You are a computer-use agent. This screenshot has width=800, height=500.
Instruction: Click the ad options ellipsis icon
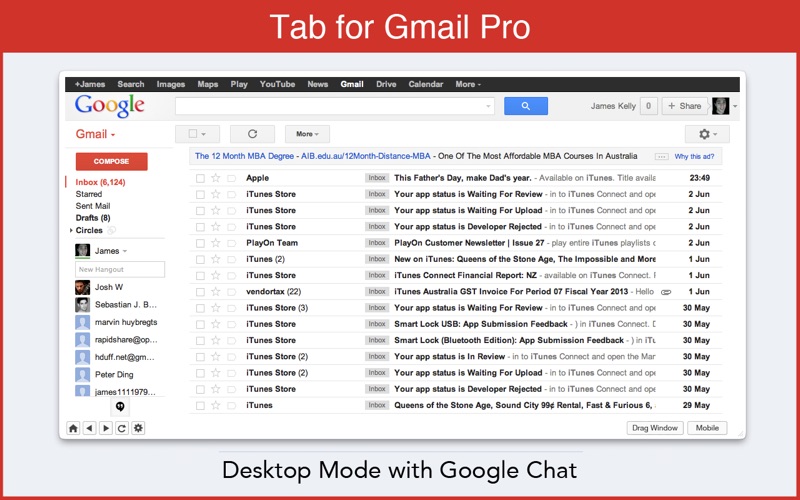pos(661,157)
